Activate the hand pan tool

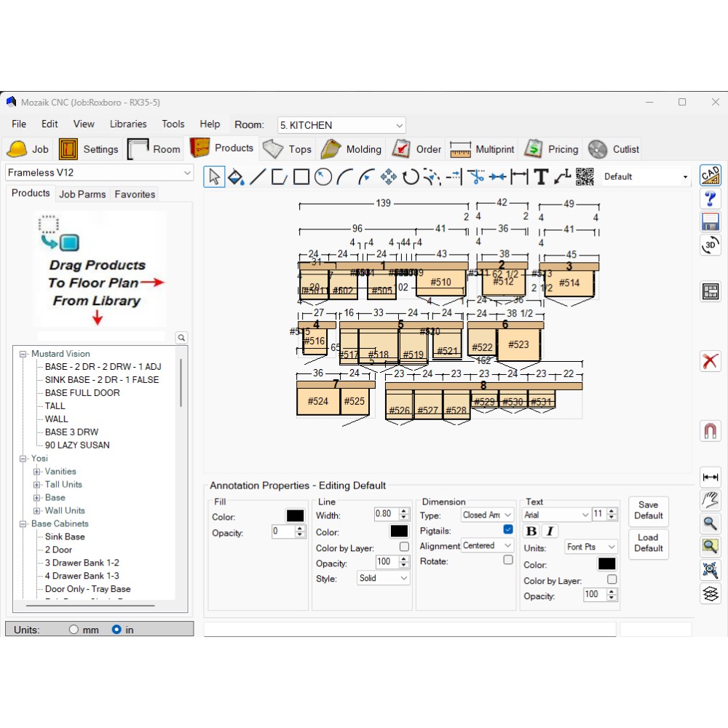pyautogui.click(x=710, y=500)
